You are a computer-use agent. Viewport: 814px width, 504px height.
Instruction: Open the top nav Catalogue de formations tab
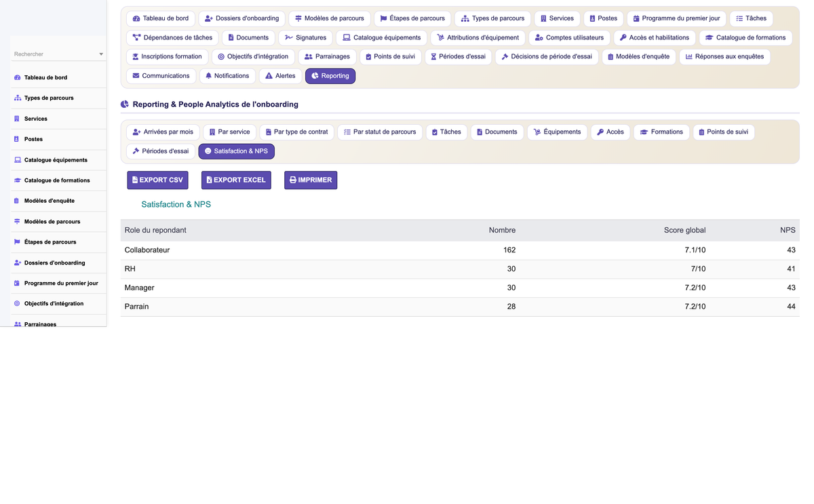click(x=745, y=37)
